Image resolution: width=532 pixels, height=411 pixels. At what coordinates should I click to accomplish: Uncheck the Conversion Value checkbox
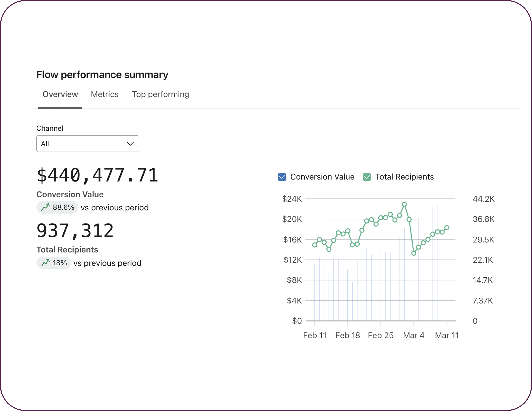pyautogui.click(x=282, y=177)
